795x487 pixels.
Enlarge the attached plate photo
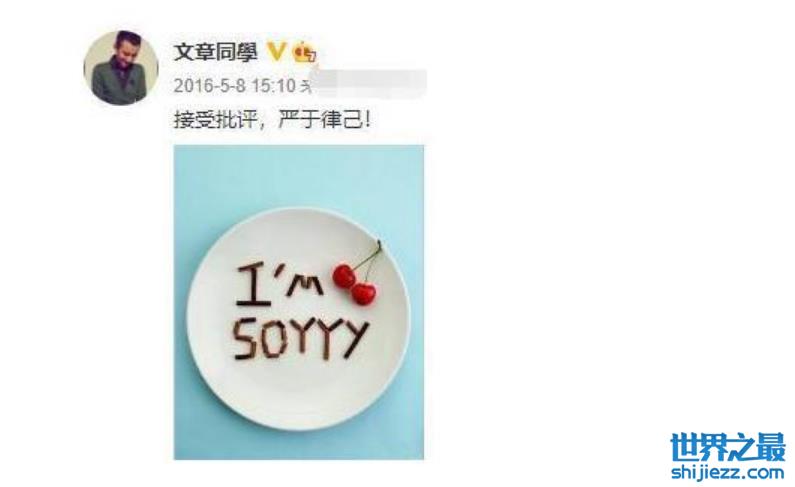point(299,302)
